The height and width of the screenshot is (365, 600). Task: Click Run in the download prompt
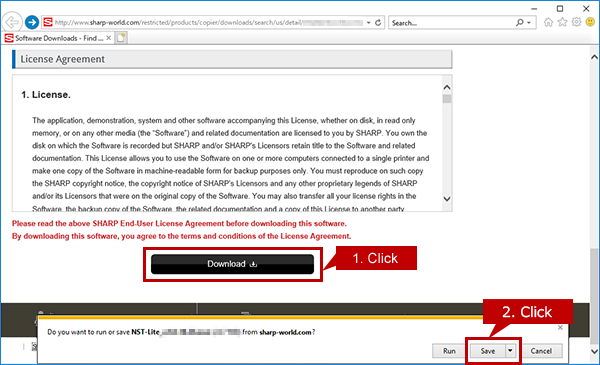[x=449, y=351]
